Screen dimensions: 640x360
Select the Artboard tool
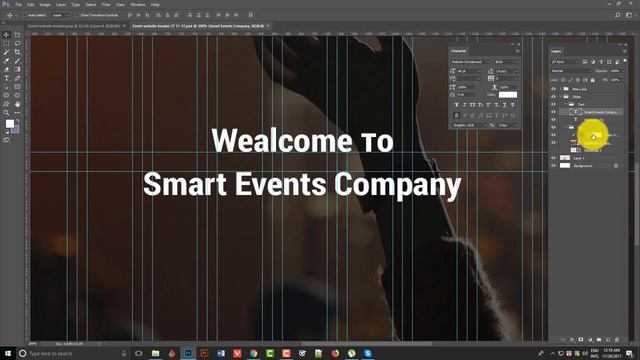[17, 35]
